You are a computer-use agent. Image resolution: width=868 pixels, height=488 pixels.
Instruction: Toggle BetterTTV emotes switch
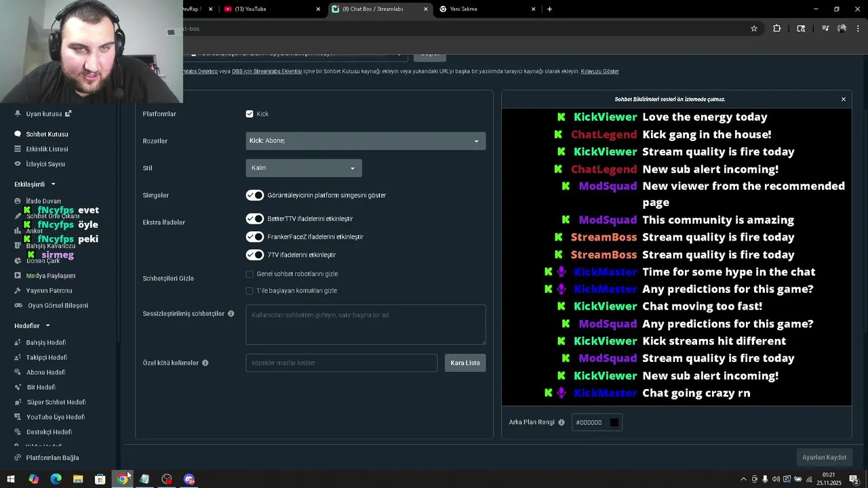pyautogui.click(x=255, y=219)
